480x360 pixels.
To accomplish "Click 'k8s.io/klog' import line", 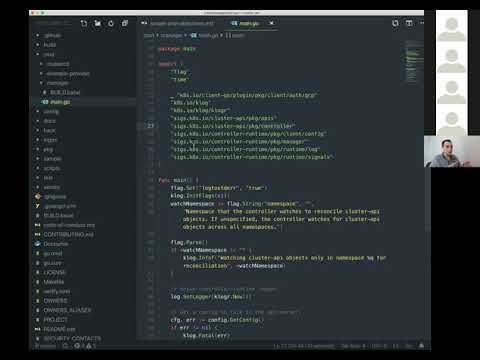I will point(191,103).
